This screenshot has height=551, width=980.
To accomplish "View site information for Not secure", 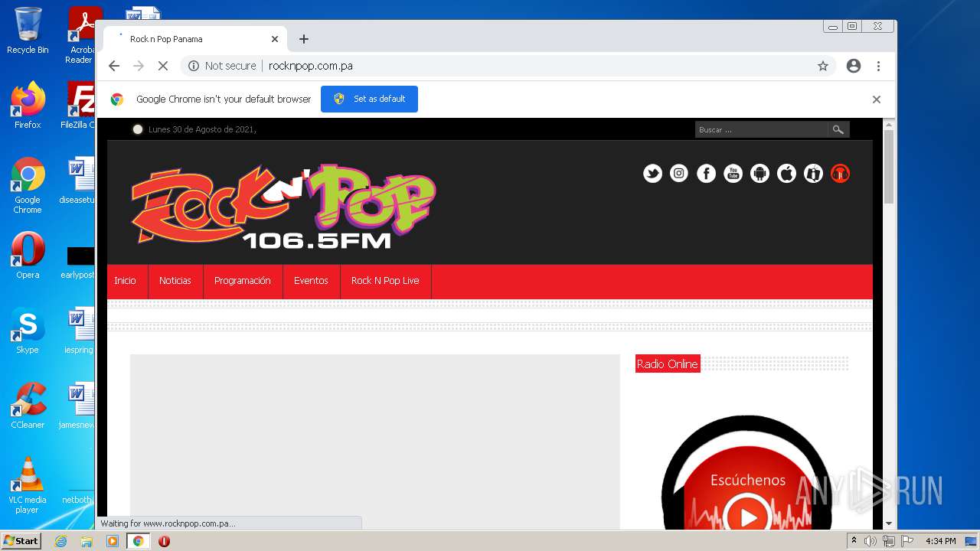I will 222,66.
